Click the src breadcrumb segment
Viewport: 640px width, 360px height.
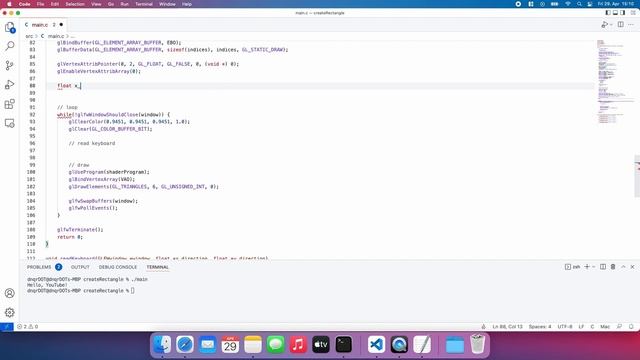(x=29, y=36)
